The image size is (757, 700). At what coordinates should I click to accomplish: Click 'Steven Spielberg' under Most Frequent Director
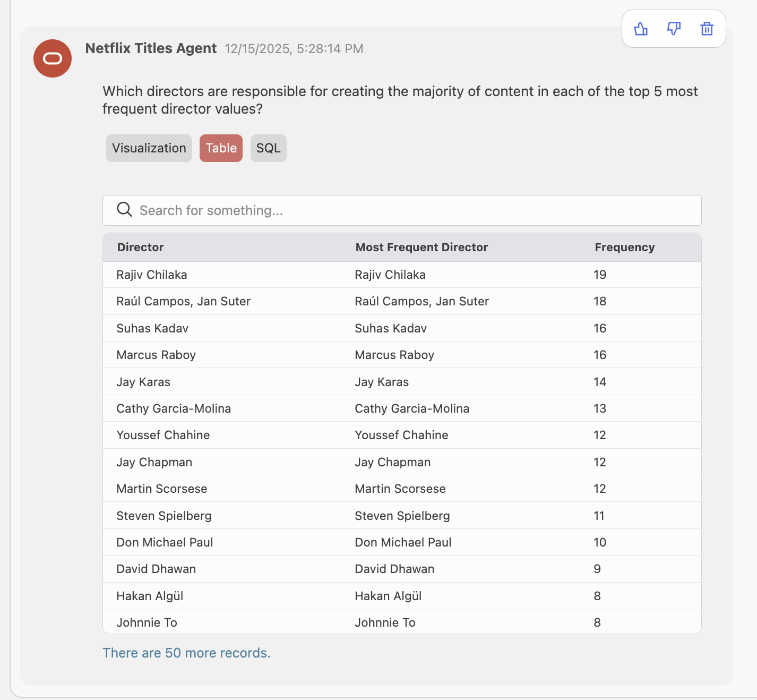pyautogui.click(x=402, y=516)
